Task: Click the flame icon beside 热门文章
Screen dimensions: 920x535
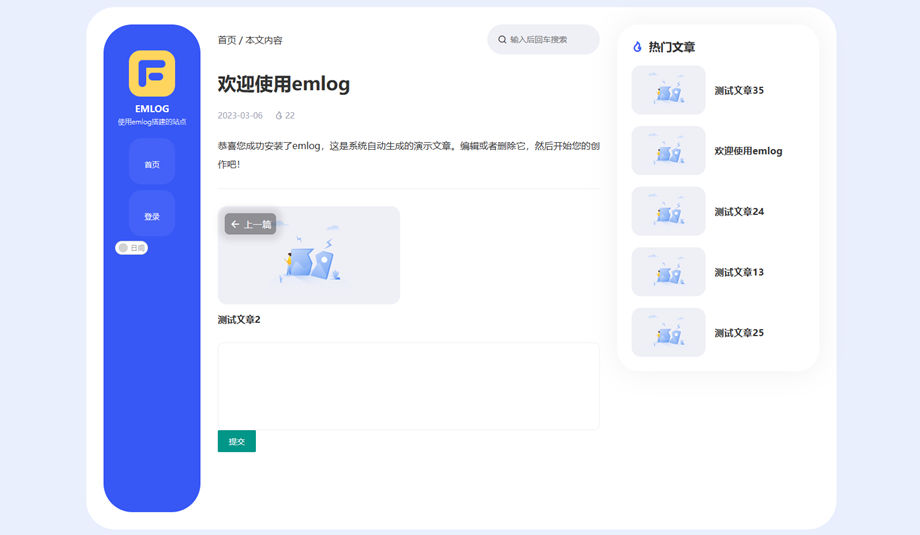Action: coord(637,47)
